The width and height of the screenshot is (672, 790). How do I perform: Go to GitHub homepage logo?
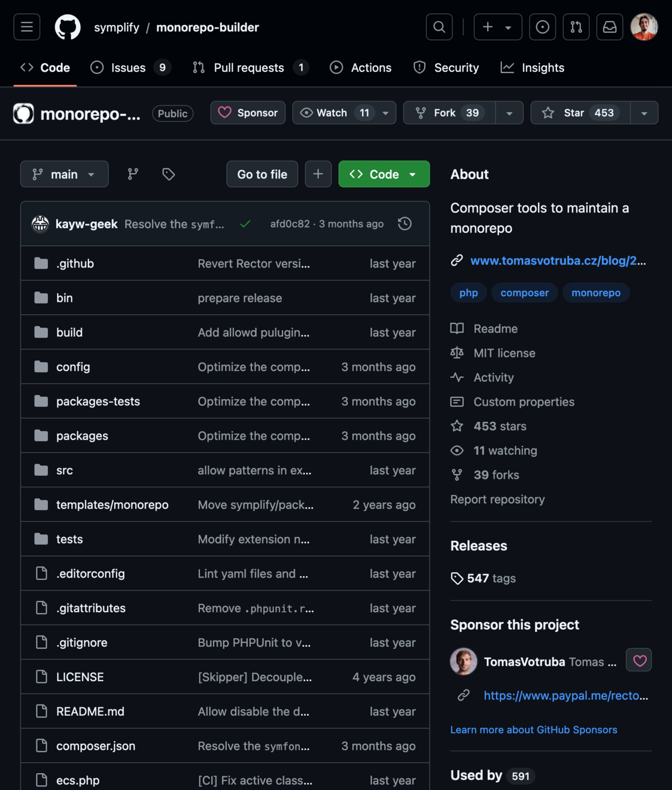pyautogui.click(x=68, y=27)
